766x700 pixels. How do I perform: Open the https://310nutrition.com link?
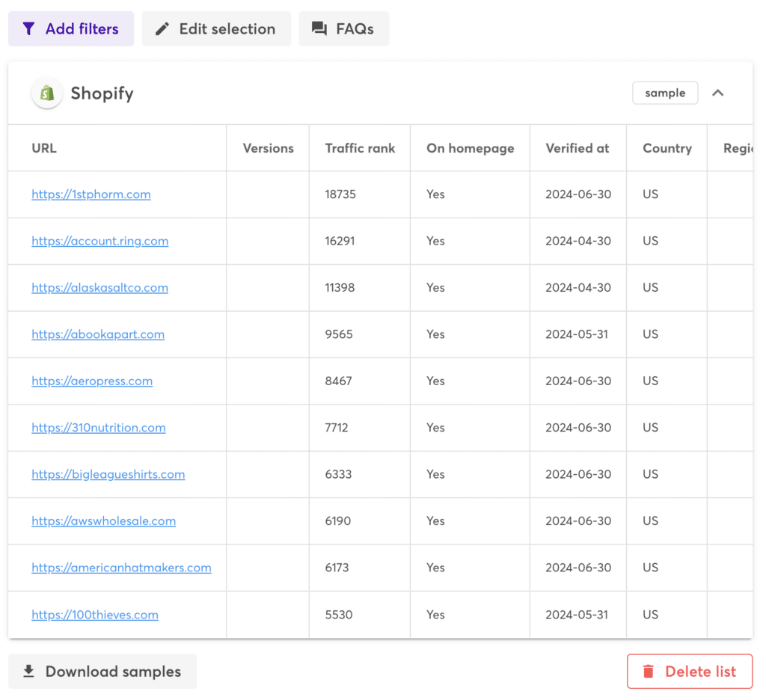[x=99, y=428]
